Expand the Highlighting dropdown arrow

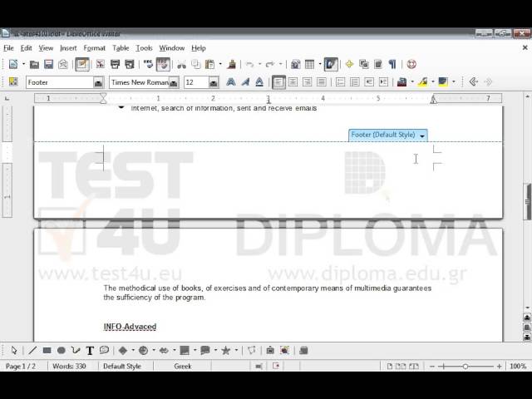tap(433, 82)
